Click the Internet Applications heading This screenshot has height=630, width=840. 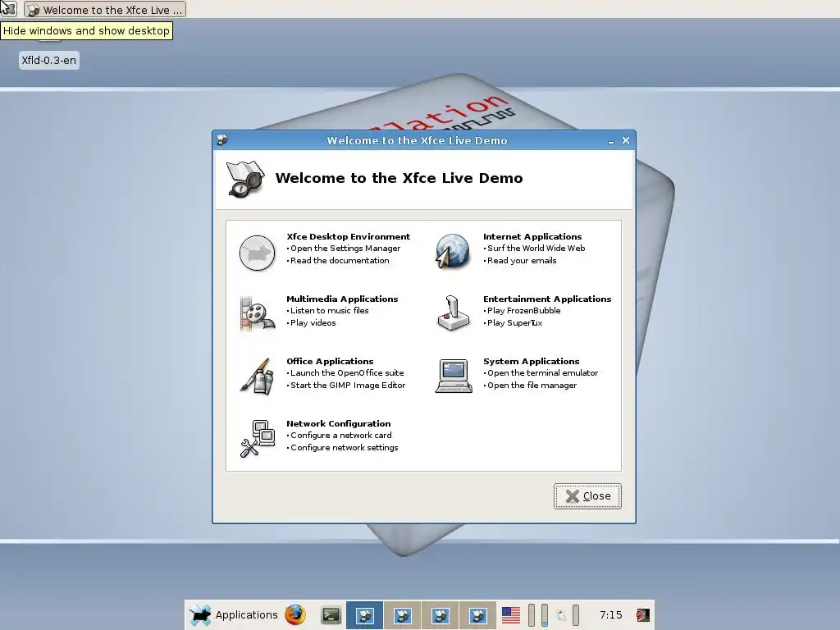click(532, 236)
